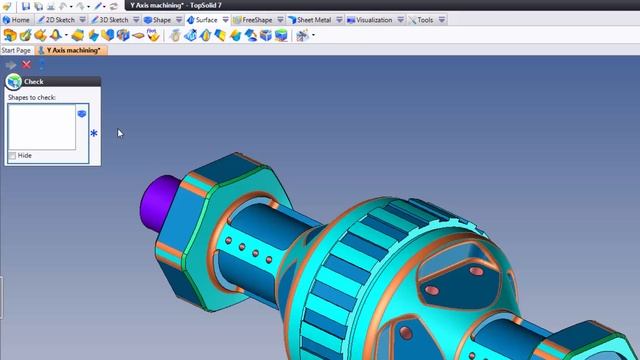The image size is (640, 360).
Task: Click the blue exclamation icon beside cancel
Action: [x=42, y=64]
